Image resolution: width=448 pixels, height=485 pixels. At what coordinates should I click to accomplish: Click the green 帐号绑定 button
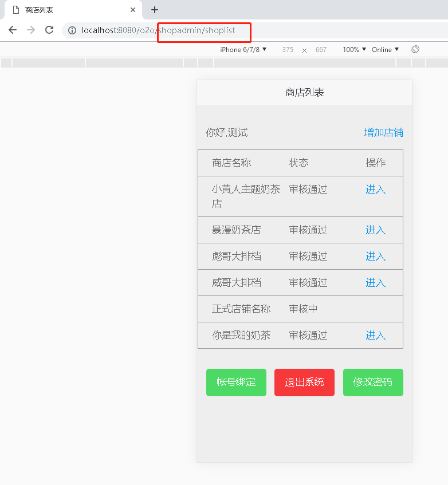click(x=237, y=383)
